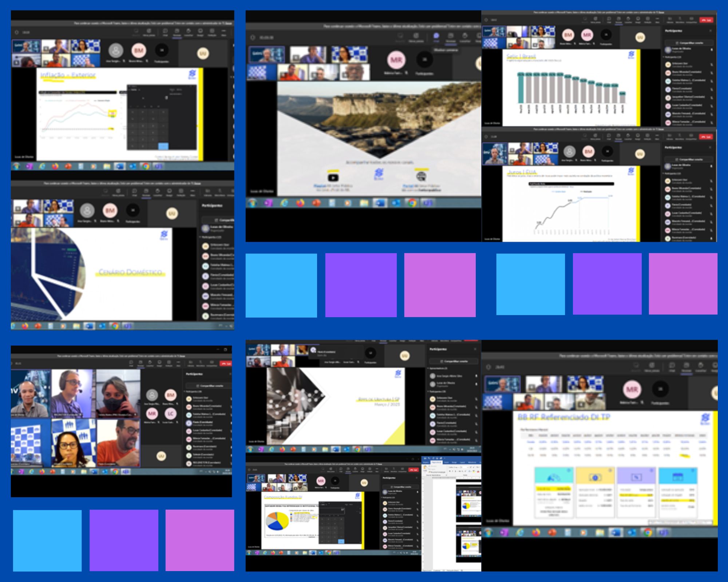Select the UU avatar in the gallery-view meeting
728x582 pixels.
pos(161,456)
